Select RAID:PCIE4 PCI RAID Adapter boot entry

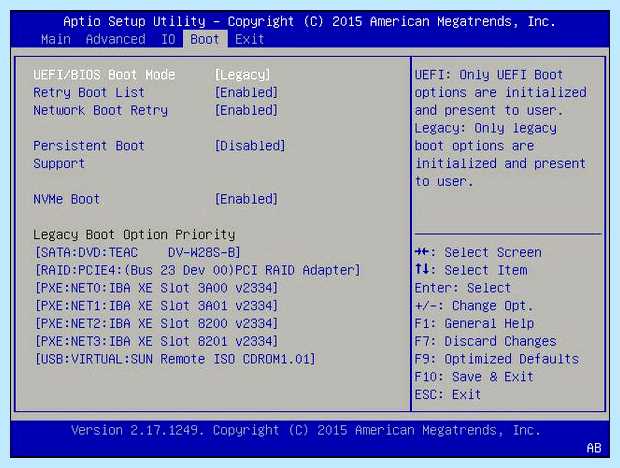coord(198,270)
